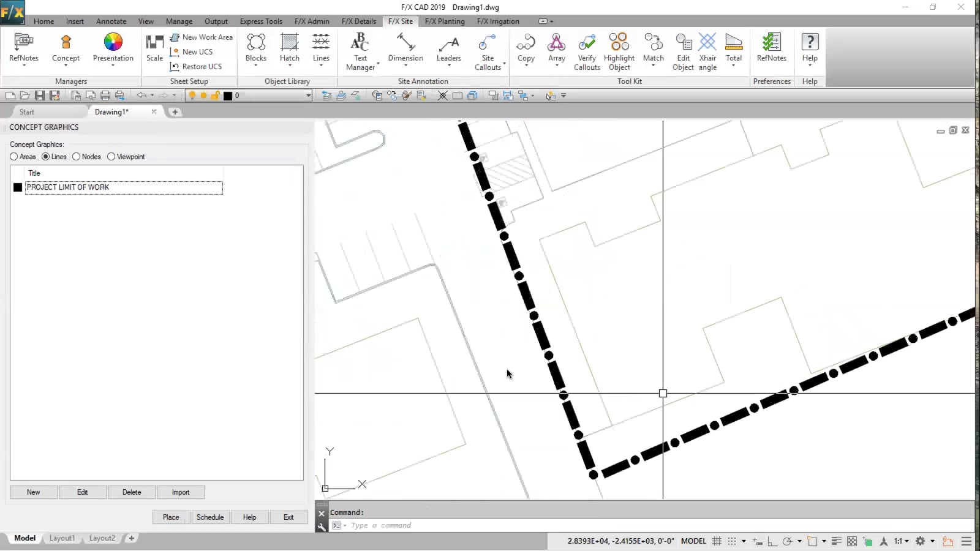Open the F/X Irrigation ribbon tab
This screenshot has width=980, height=551.
tap(498, 21)
